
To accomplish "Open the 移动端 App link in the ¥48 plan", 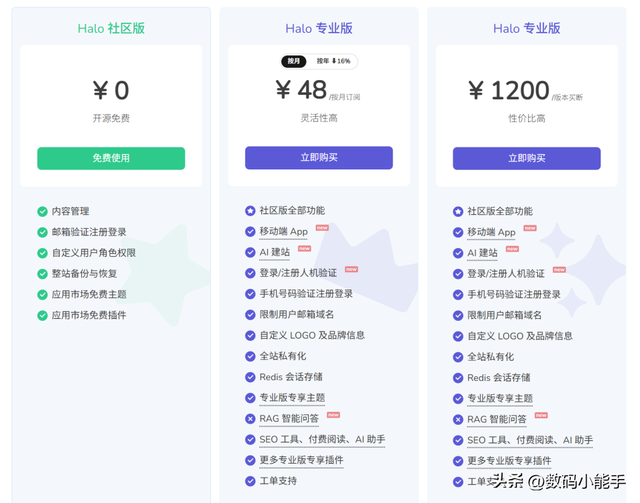I will (283, 232).
